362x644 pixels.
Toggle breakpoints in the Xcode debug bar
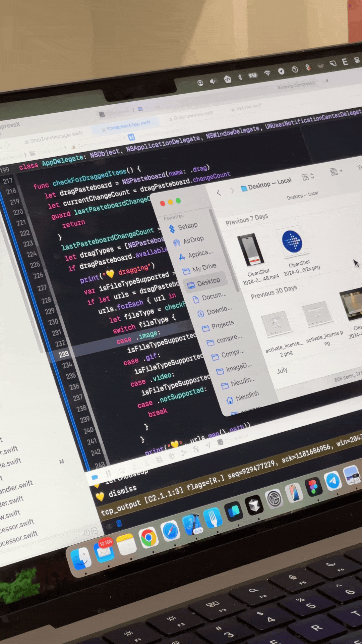click(95, 477)
